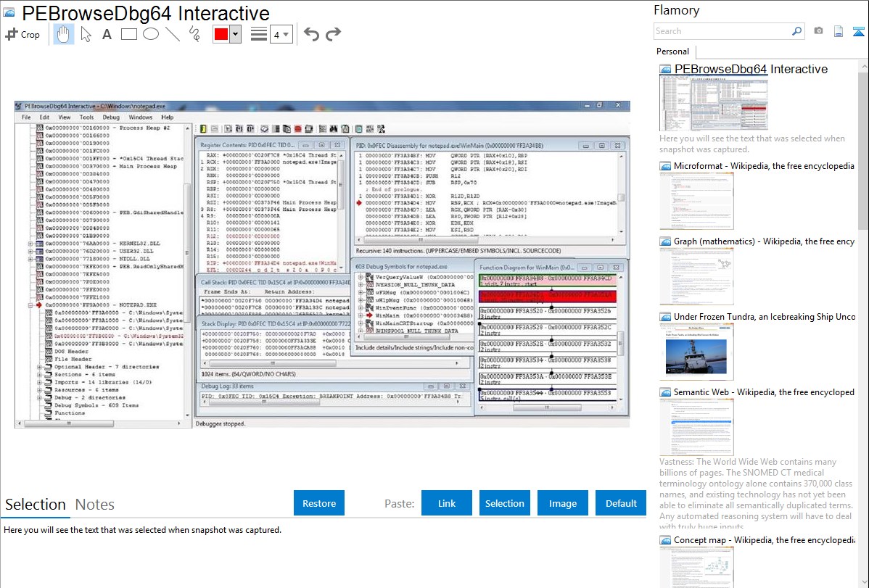Choose the arrow pointer tool
The height and width of the screenshot is (588, 869).
click(86, 34)
